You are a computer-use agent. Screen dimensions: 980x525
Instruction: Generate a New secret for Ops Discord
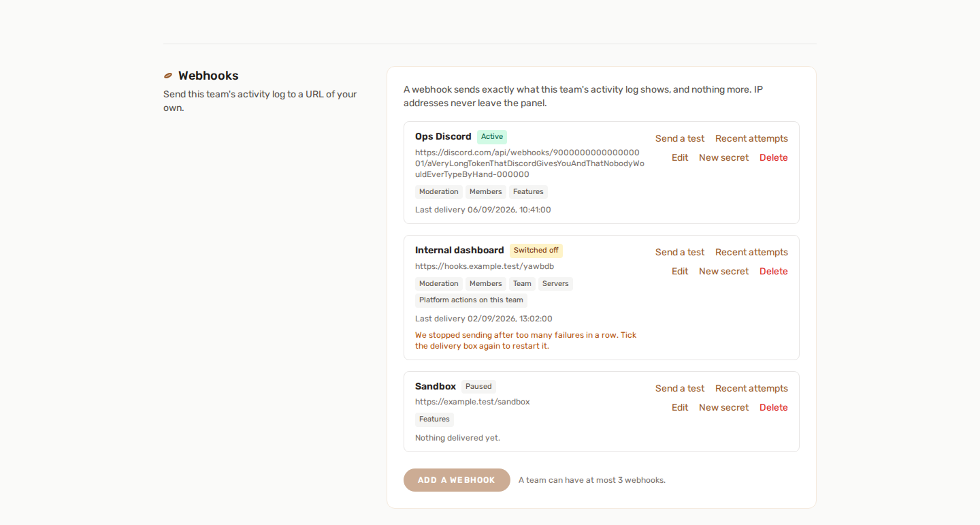point(723,157)
